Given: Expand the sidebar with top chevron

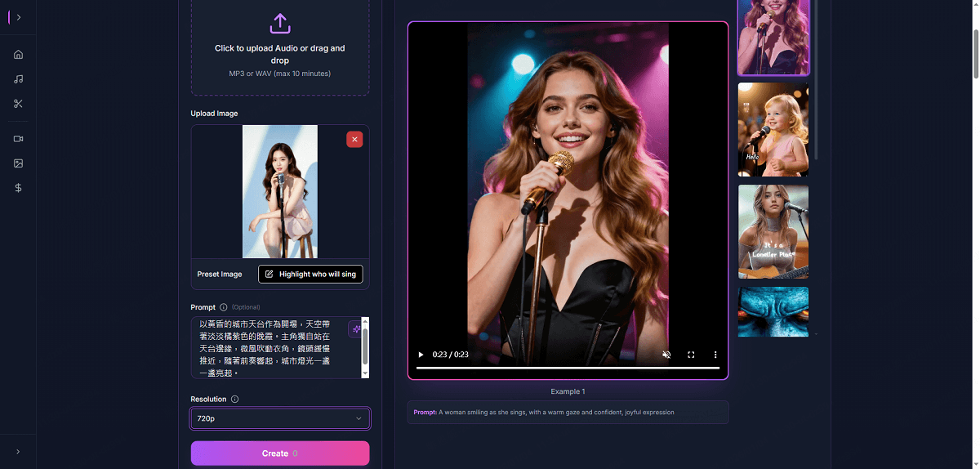Looking at the screenshot, I should coord(18,17).
